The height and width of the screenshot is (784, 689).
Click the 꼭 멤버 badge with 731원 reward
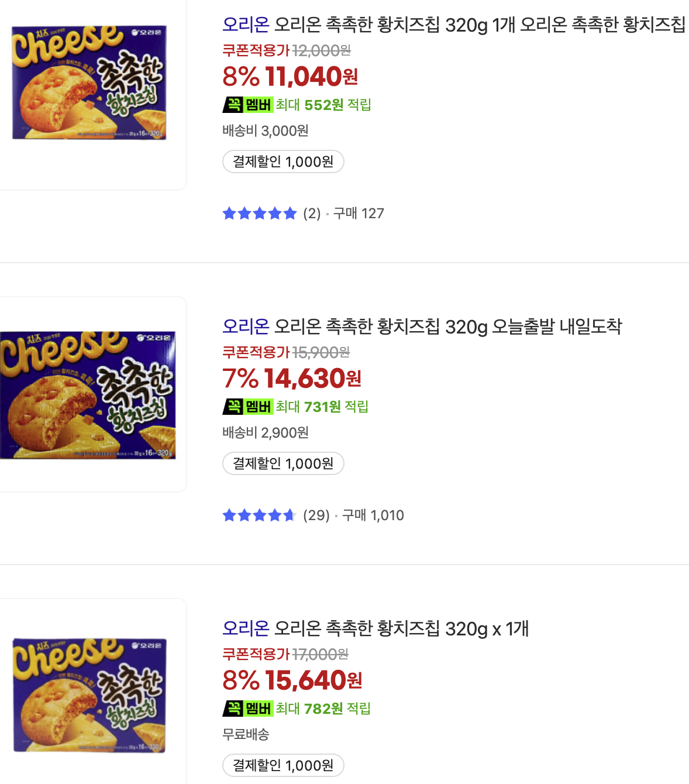pyautogui.click(x=248, y=407)
